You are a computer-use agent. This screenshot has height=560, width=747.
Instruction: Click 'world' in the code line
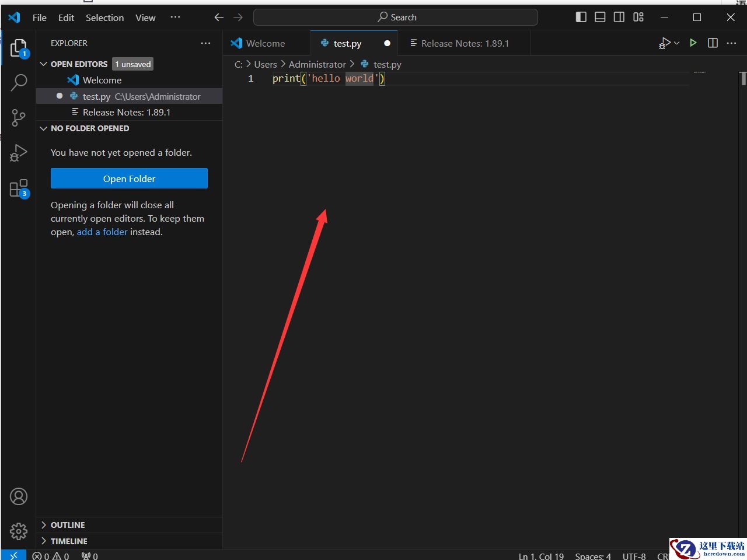(x=359, y=78)
